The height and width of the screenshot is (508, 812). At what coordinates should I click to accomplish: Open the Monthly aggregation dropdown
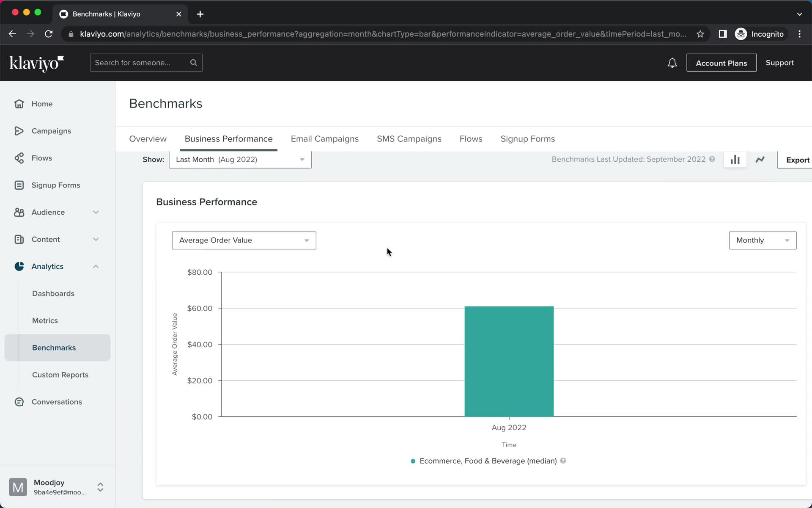click(x=763, y=240)
